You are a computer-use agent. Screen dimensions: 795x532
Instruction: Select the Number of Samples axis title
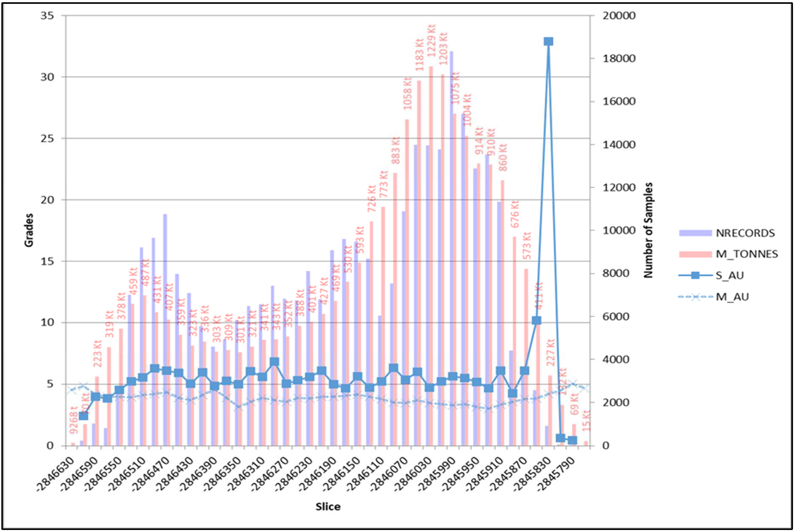(x=649, y=230)
